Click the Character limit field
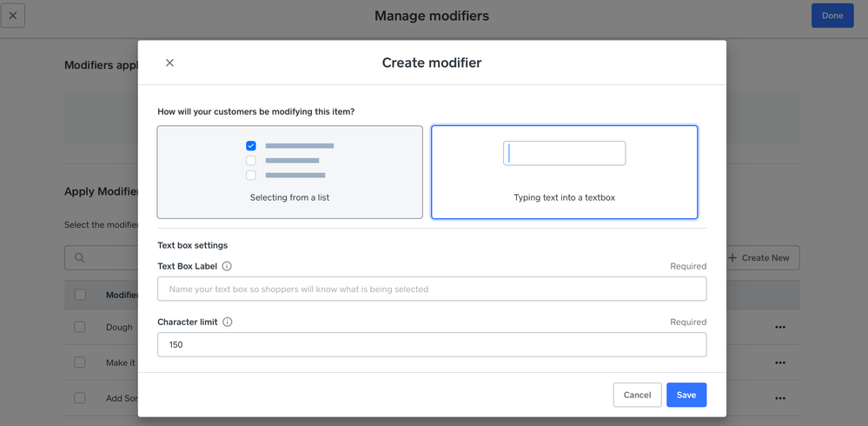Screen dimensions: 868x426 coord(431,344)
